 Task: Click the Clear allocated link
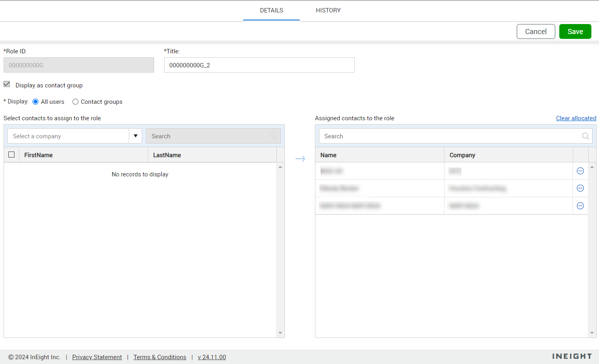[x=576, y=118]
